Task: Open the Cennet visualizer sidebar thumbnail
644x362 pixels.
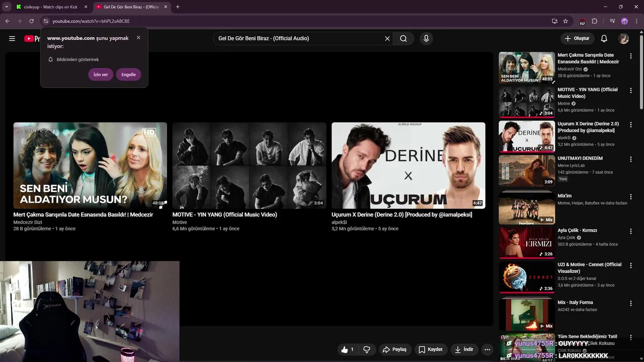Action: tap(527, 277)
